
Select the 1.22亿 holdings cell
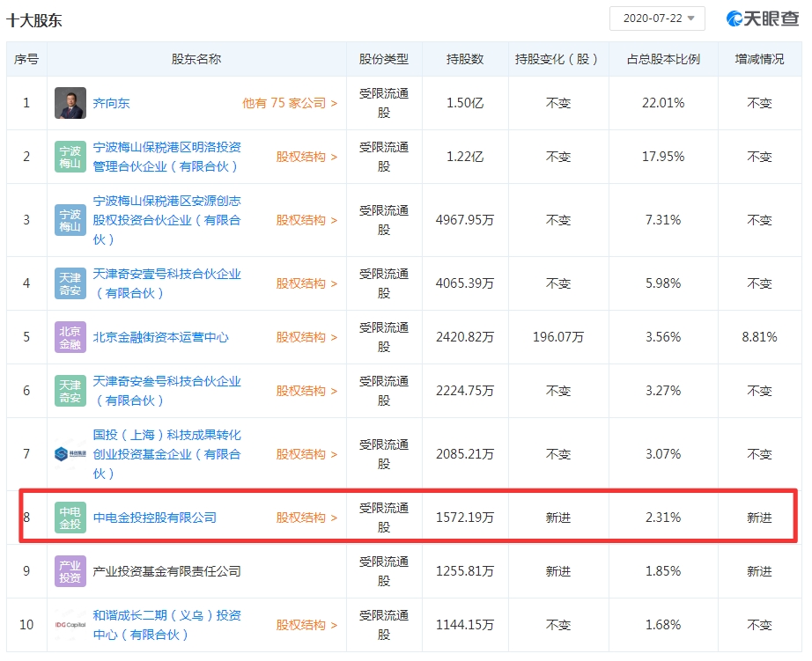(x=465, y=157)
